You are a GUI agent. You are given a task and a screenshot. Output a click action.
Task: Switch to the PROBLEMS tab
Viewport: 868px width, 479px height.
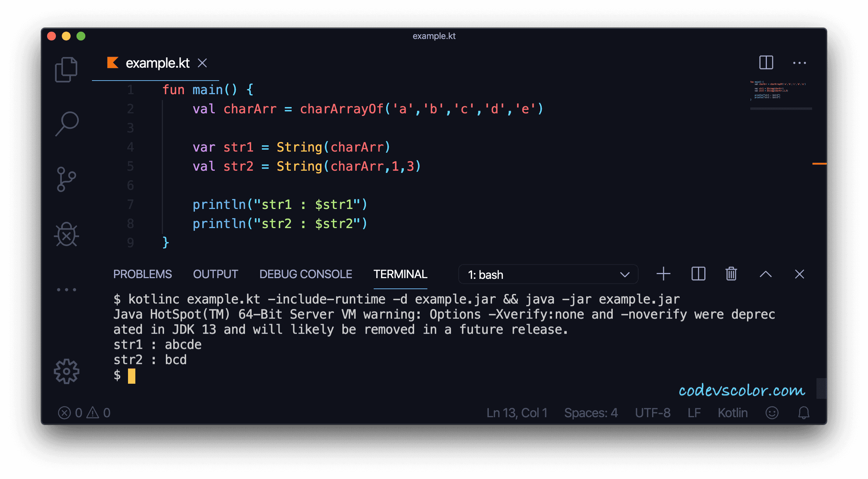point(142,274)
